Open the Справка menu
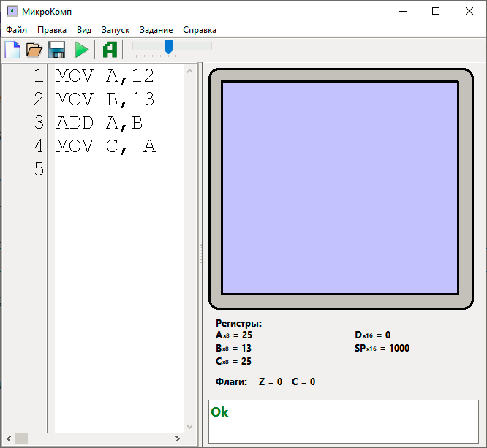This screenshot has height=448, width=487. [200, 30]
